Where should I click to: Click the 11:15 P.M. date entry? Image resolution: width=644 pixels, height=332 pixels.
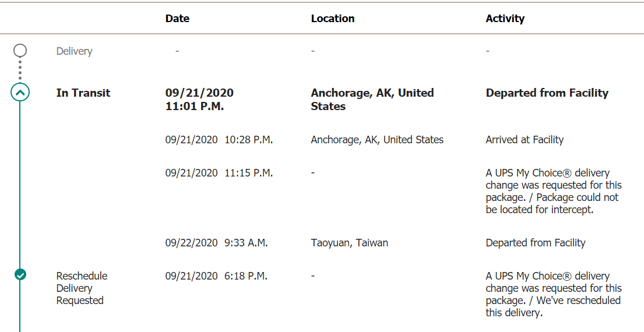(219, 173)
